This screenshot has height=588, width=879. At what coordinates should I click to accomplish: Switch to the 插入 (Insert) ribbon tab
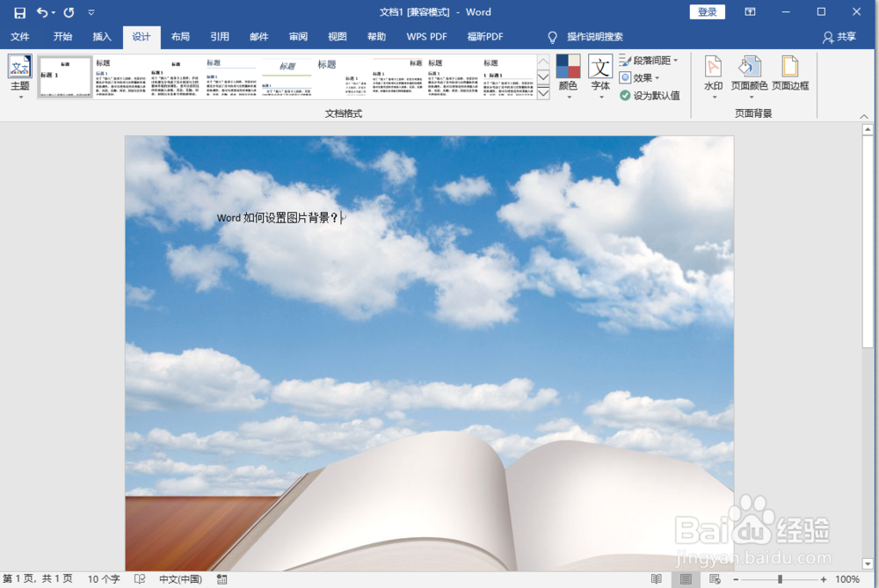coord(102,37)
